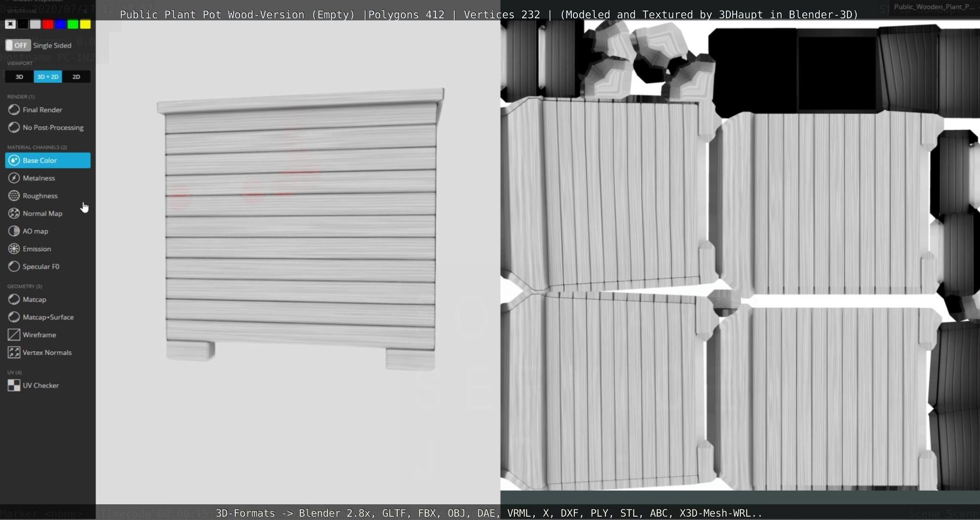
Task: Click the Matcap+Surface option
Action: coord(48,318)
